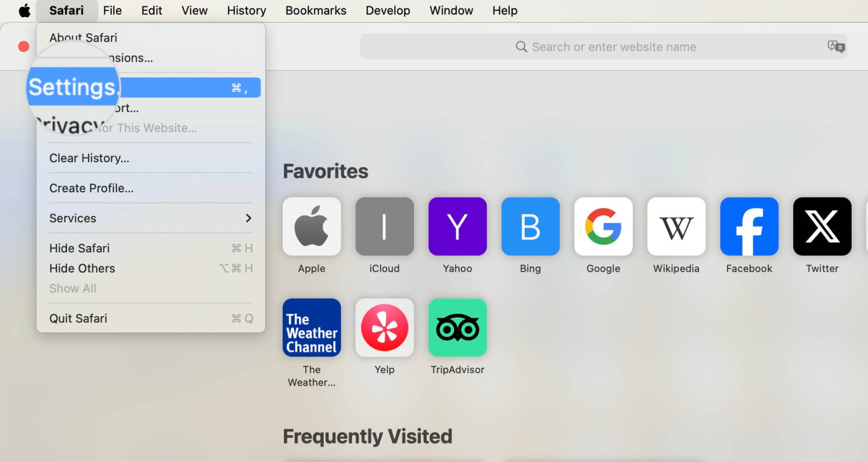Click the Safari menu bar item
The width and height of the screenshot is (868, 462).
[66, 11]
